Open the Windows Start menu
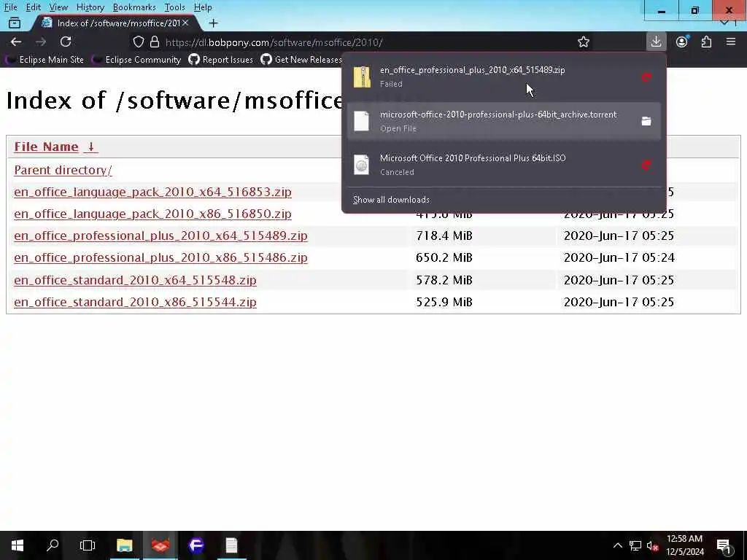 click(x=18, y=545)
